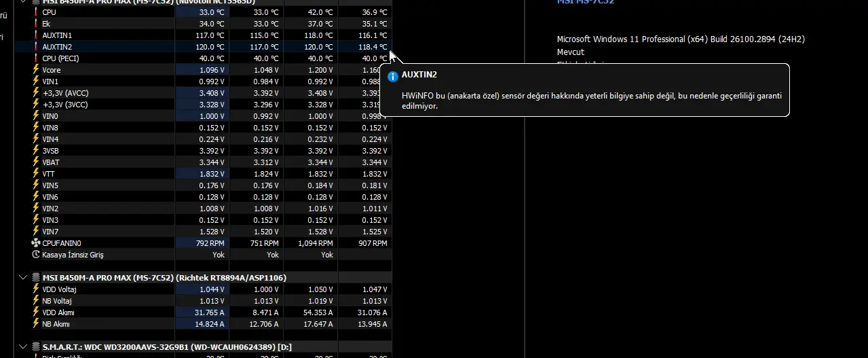Click the lightning icon beside +3,3V (AVCC)
The image size is (868, 358).
[36, 93]
